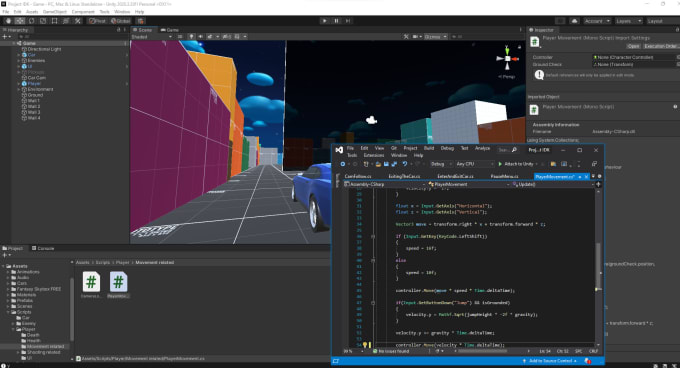The image size is (680, 368).
Task: Click the Save icon in Visual Studio toolbar
Action: pyautogui.click(x=386, y=164)
